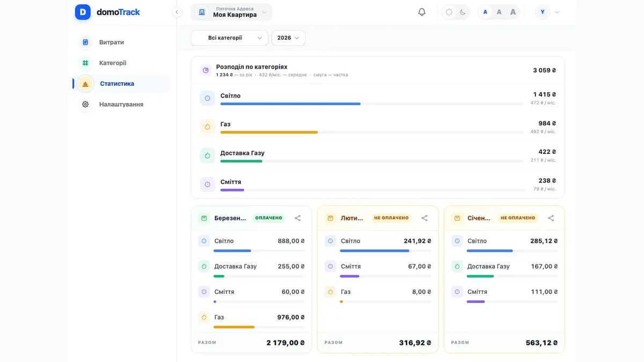Click the Лютий card title

pos(353,218)
